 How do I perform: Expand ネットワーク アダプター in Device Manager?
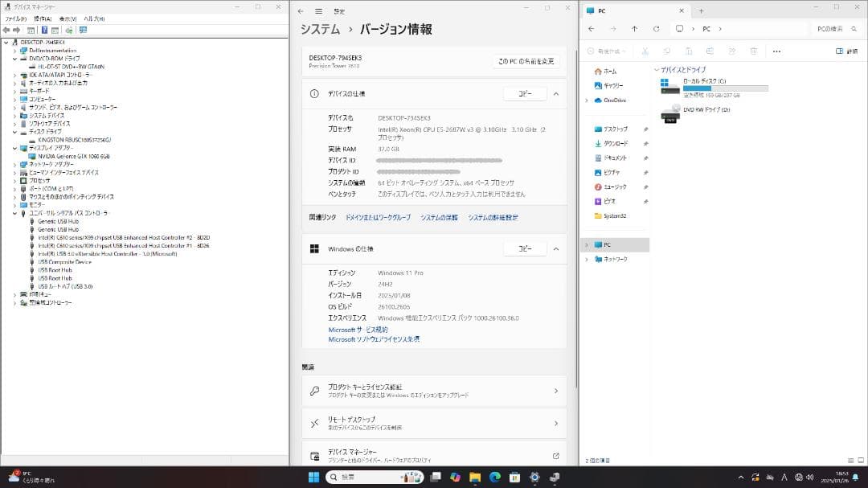[14, 165]
